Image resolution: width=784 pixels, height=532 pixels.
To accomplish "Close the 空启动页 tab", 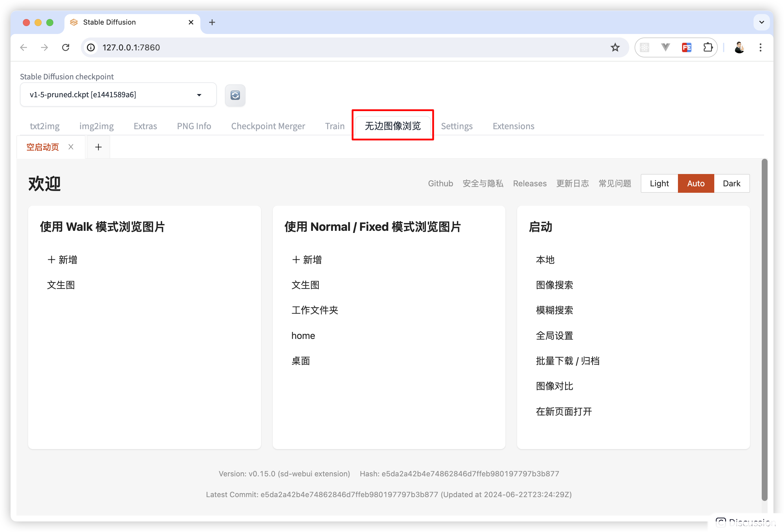I will point(71,147).
